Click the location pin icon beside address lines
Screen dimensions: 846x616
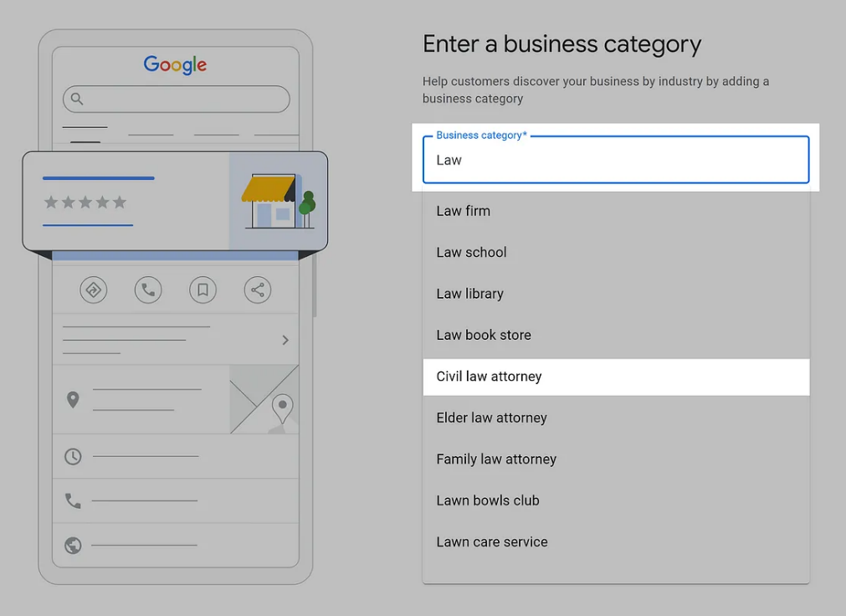(73, 399)
